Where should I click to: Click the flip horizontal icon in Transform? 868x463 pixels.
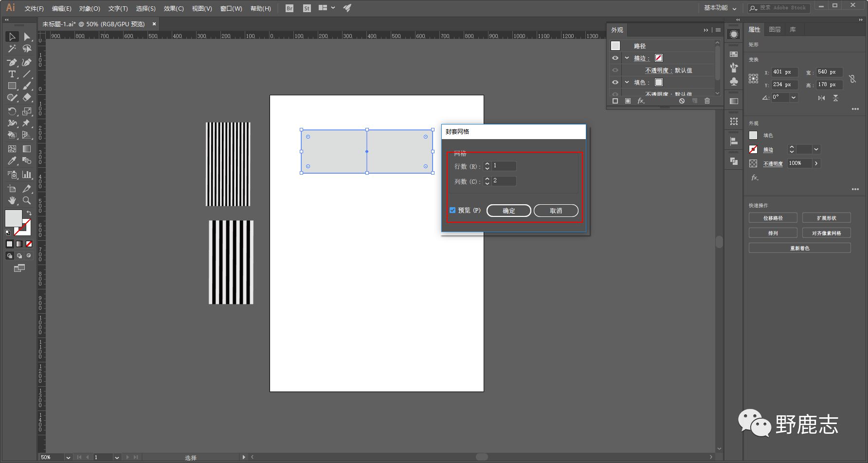coord(821,98)
